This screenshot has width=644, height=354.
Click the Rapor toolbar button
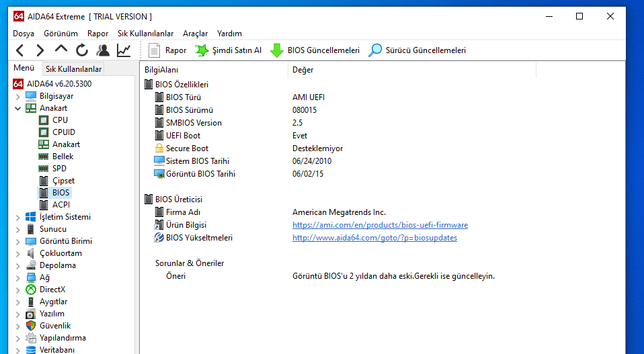pos(167,50)
